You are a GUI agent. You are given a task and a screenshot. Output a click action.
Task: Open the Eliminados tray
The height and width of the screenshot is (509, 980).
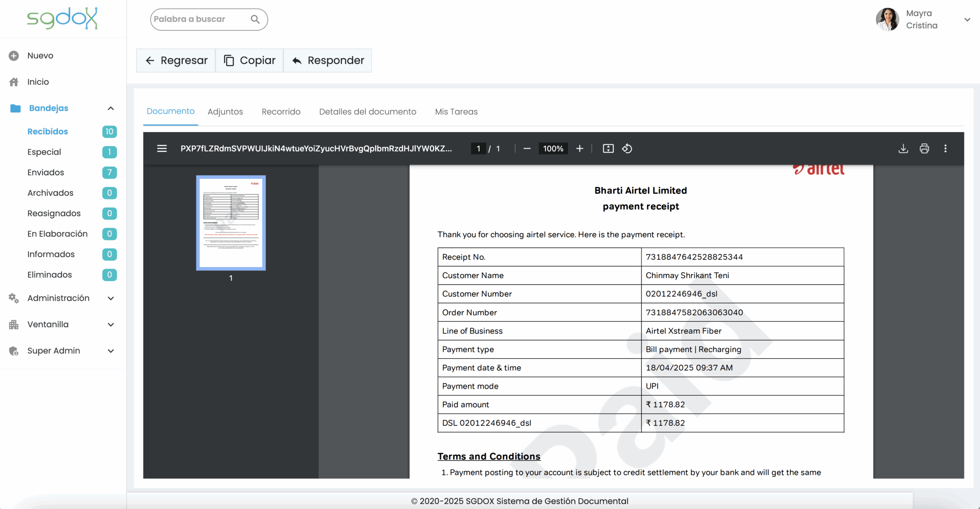(x=49, y=275)
